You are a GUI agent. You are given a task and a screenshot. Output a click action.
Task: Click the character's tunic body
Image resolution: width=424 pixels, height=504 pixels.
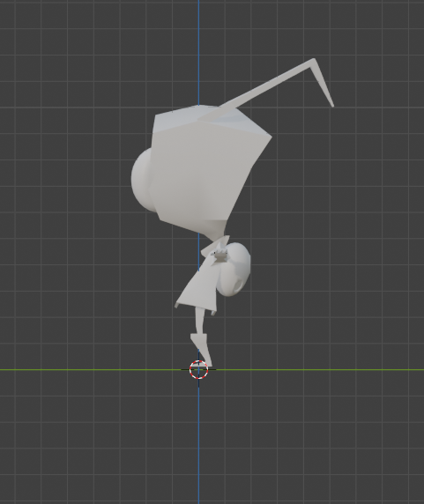(x=198, y=286)
